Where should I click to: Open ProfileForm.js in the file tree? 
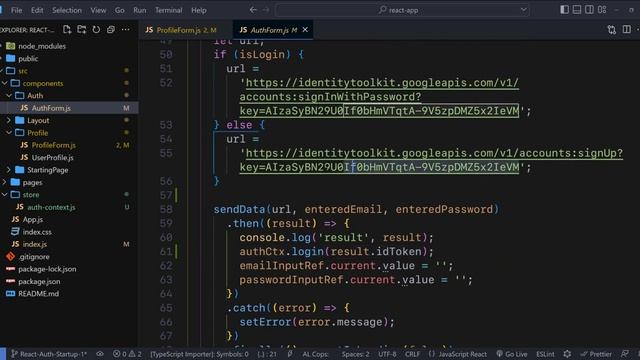(x=53, y=145)
